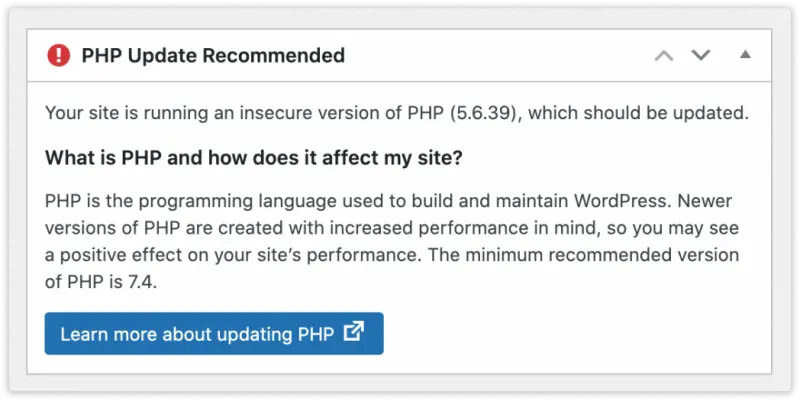The width and height of the screenshot is (800, 401).
Task: Click the external link icon on the button
Action: 353,332
